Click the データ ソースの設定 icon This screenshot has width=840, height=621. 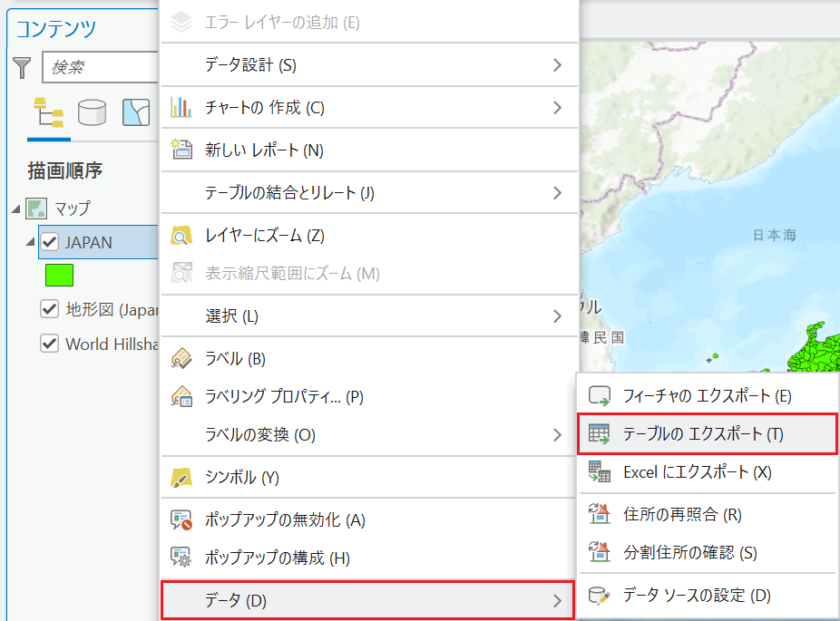tap(600, 596)
